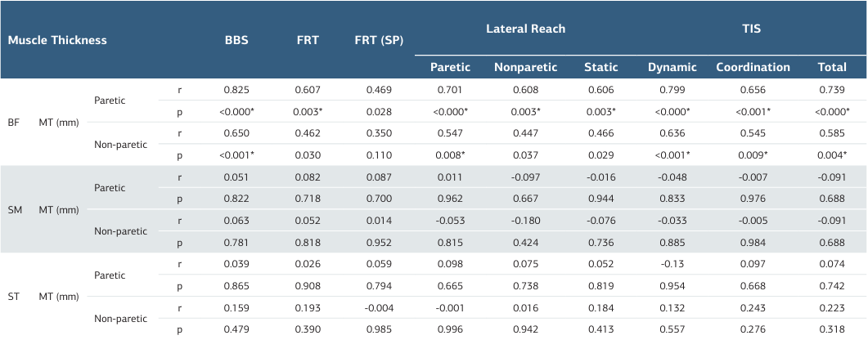Image resolution: width=868 pixels, height=340 pixels.
Task: Click the Coordination sub-column header
Action: click(753, 67)
